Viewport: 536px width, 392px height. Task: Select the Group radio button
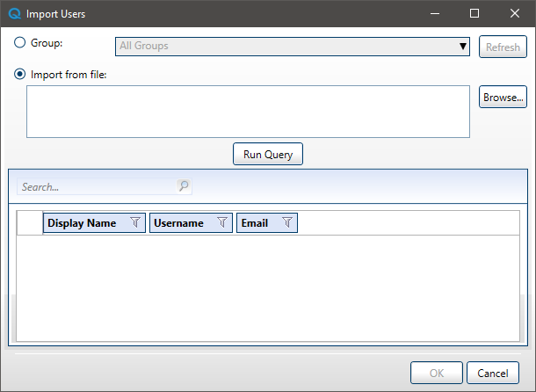point(20,42)
